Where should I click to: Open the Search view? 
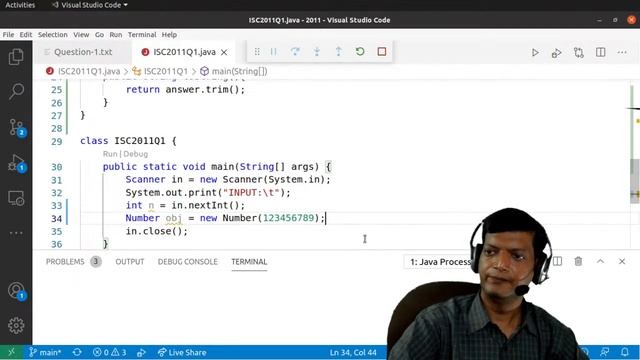click(x=16, y=91)
